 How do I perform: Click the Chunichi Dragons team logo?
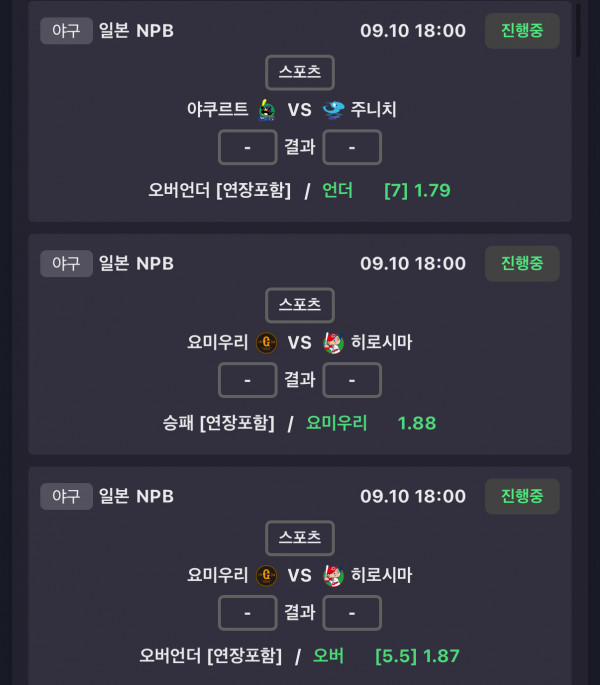(x=333, y=110)
